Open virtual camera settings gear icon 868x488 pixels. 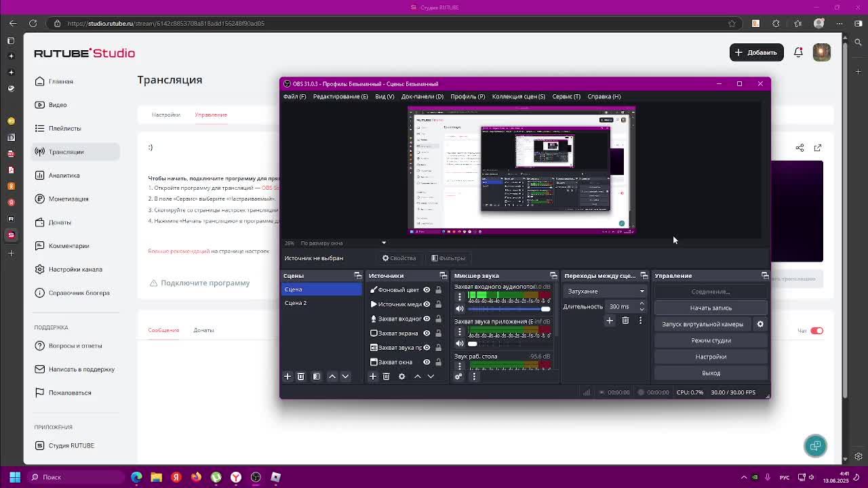(760, 324)
